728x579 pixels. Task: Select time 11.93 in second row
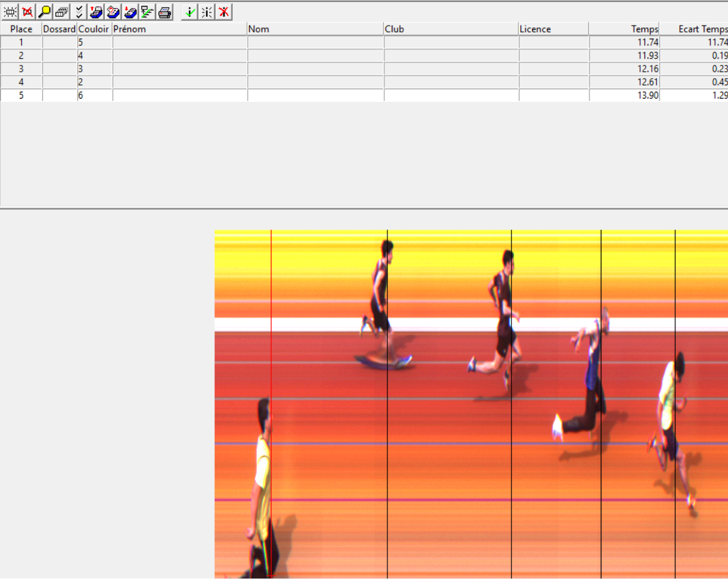(x=624, y=56)
